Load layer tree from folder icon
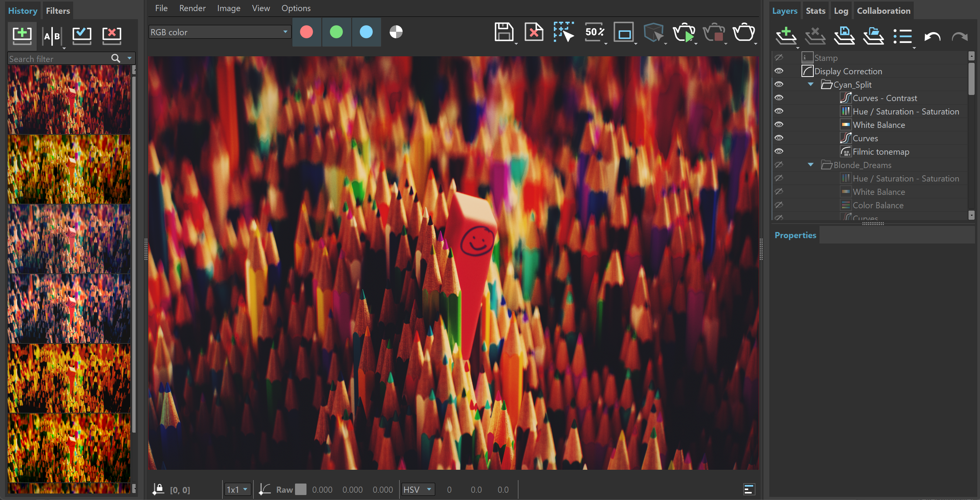This screenshot has width=980, height=500. click(873, 36)
